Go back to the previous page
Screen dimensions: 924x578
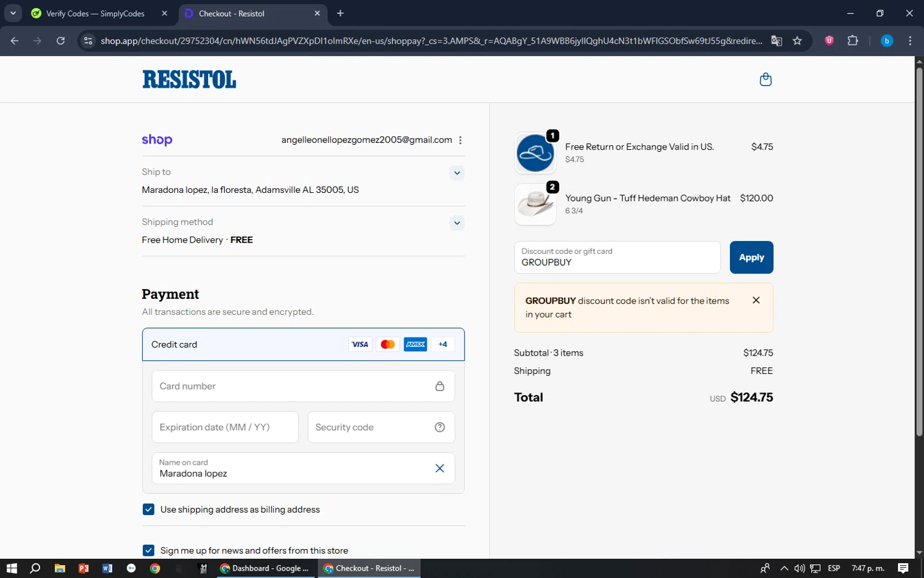pos(15,41)
